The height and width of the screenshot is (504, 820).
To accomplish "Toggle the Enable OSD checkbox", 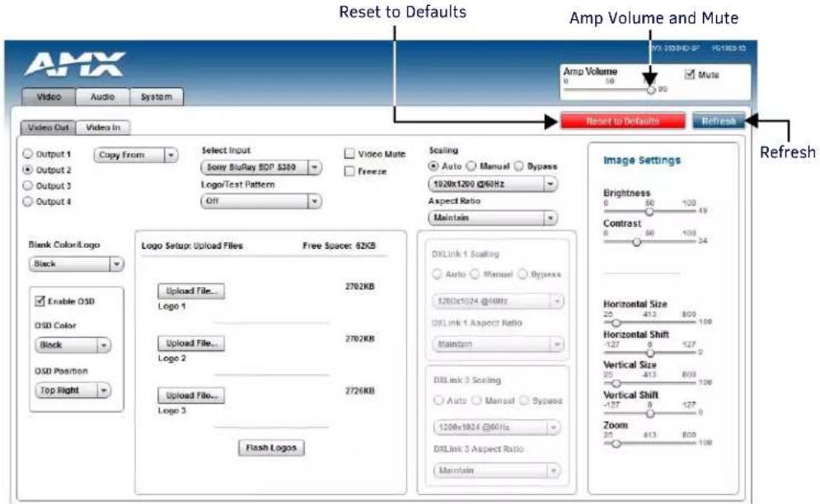I will 40,301.
